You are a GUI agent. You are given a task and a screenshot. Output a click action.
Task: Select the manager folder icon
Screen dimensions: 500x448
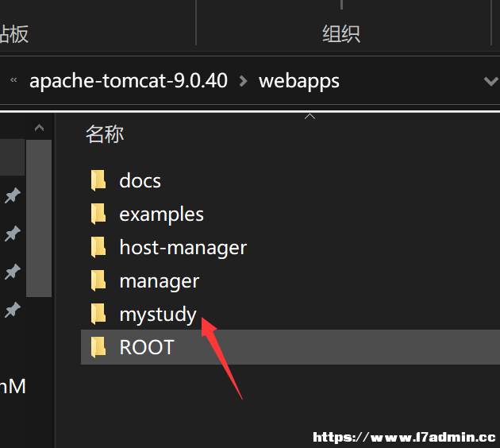[x=98, y=281]
